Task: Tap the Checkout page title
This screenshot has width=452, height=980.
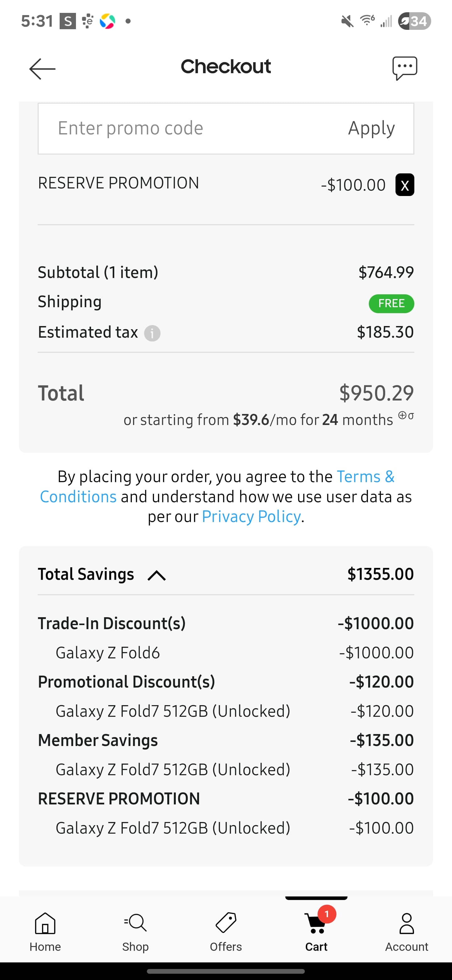Action: tap(226, 67)
